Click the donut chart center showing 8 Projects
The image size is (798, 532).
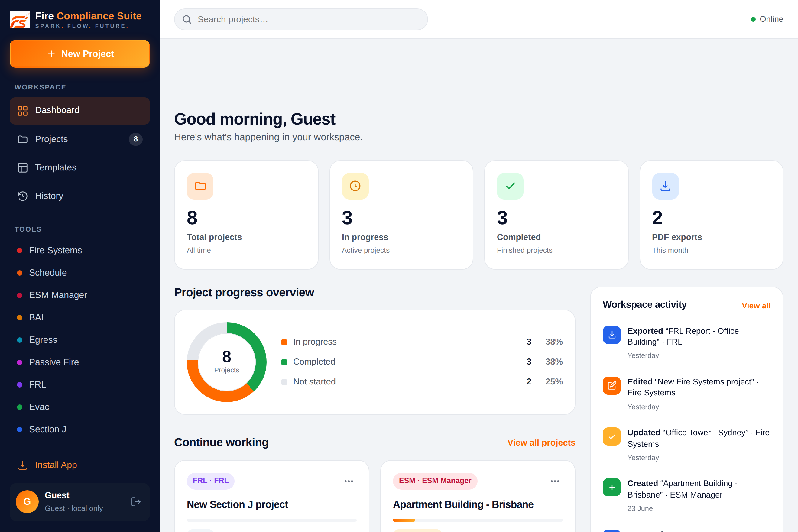[227, 362]
